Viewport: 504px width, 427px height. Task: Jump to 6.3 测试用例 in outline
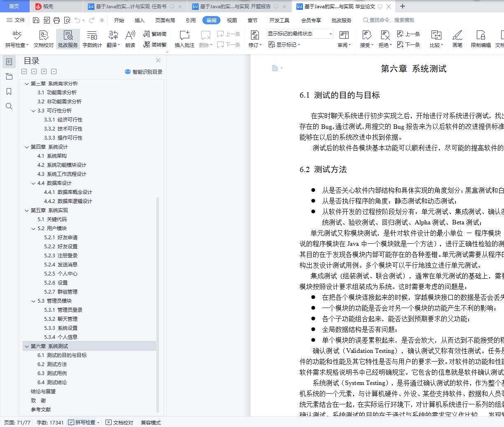pyautogui.click(x=52, y=373)
